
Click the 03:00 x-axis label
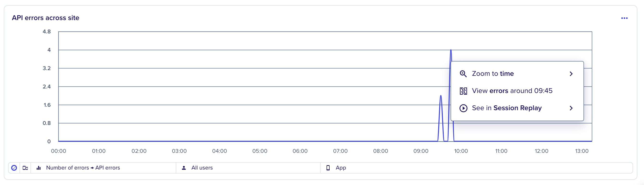coord(179,151)
